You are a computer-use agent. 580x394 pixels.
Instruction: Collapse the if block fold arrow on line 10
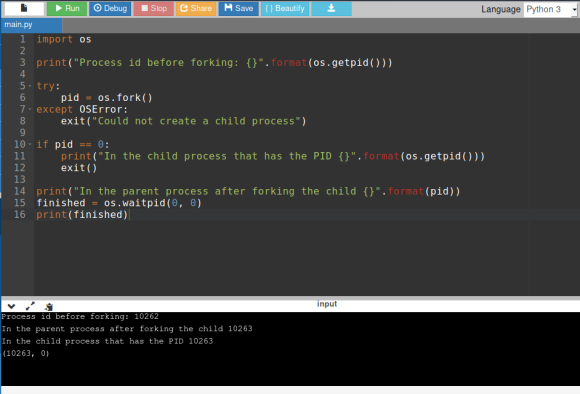(x=30, y=145)
